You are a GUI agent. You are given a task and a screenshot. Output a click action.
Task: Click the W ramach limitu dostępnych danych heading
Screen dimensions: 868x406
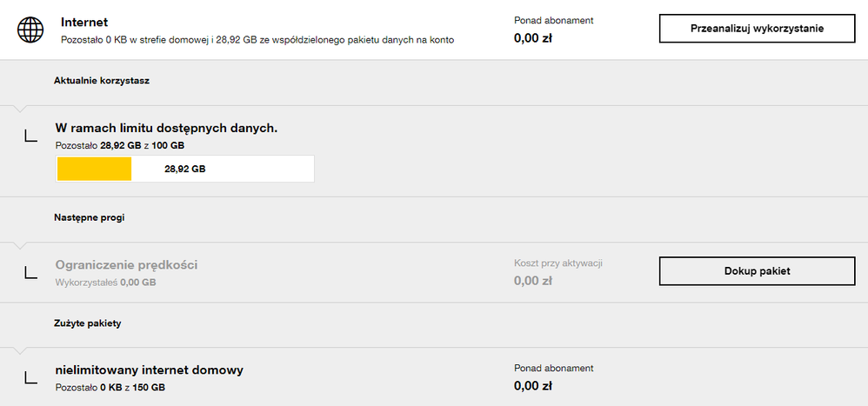point(166,128)
